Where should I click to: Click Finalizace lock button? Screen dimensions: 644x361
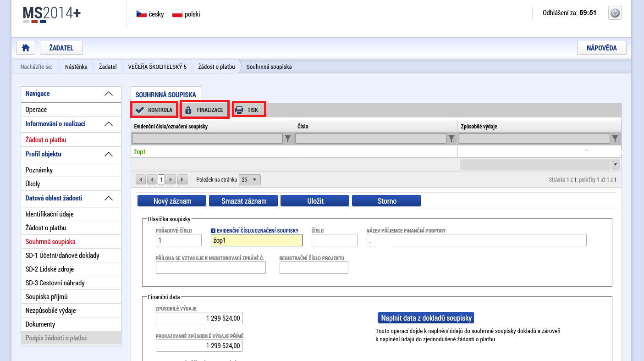tap(204, 110)
